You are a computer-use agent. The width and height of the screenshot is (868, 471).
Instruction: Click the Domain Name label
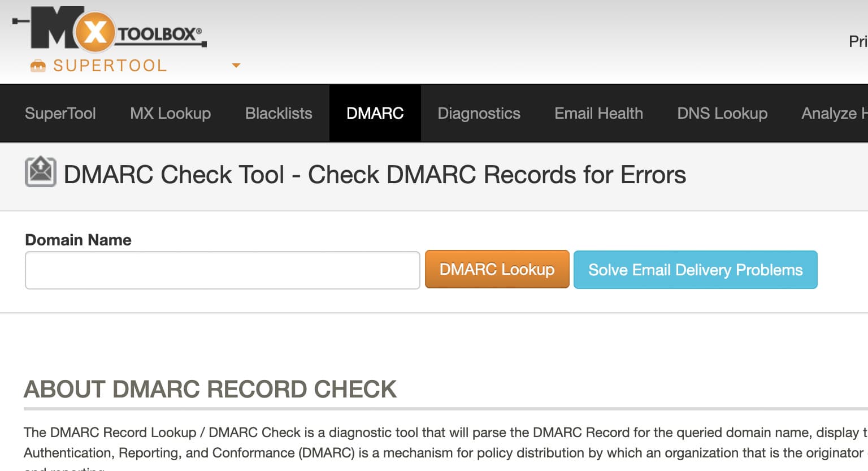click(79, 240)
